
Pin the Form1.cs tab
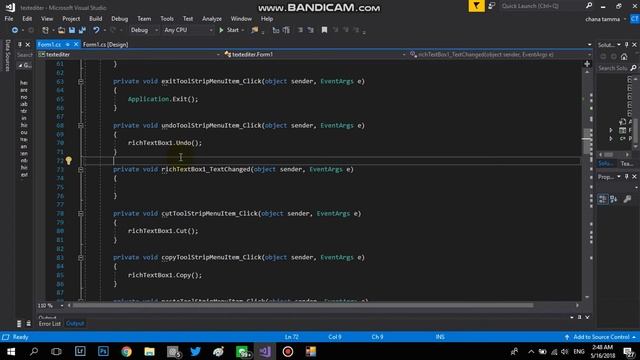(68, 44)
